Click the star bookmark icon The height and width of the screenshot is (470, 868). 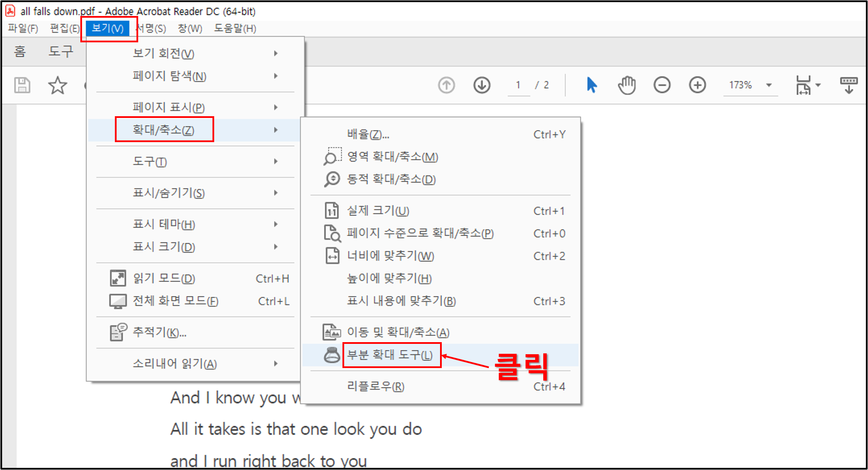(x=57, y=85)
